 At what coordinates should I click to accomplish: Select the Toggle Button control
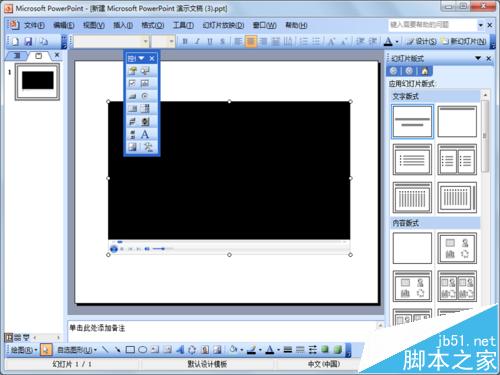(x=132, y=121)
